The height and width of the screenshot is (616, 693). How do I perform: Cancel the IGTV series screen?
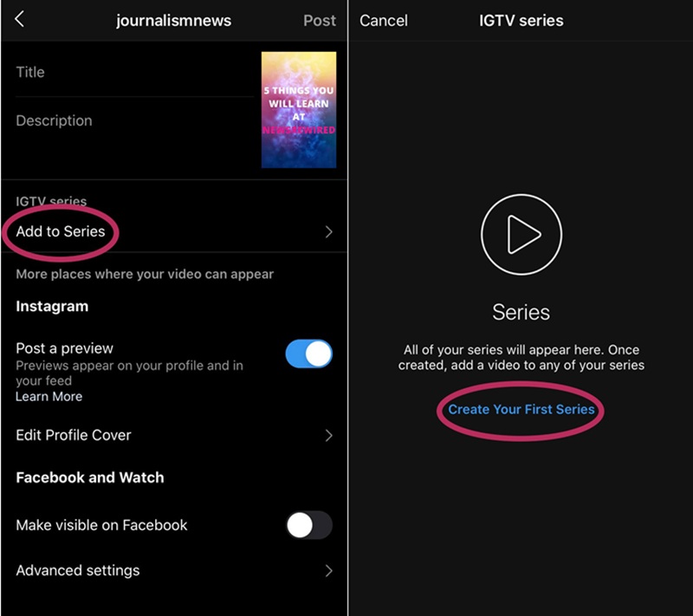[x=384, y=20]
